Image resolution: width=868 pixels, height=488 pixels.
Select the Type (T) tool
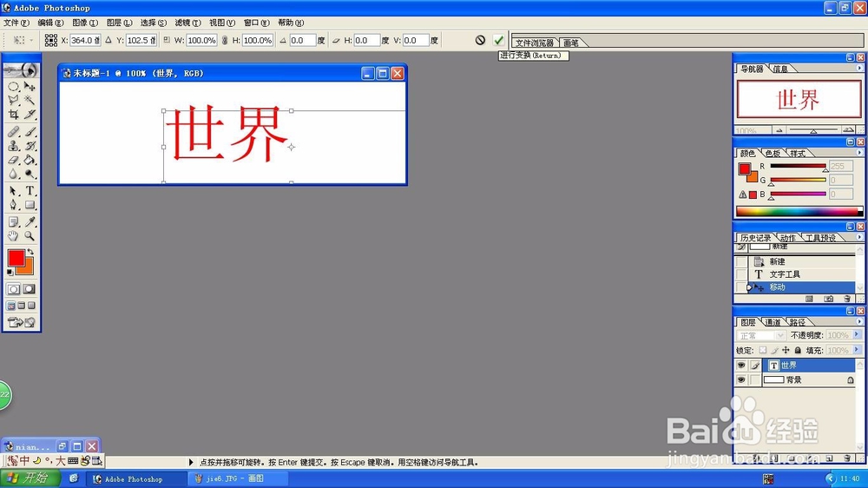pos(30,191)
